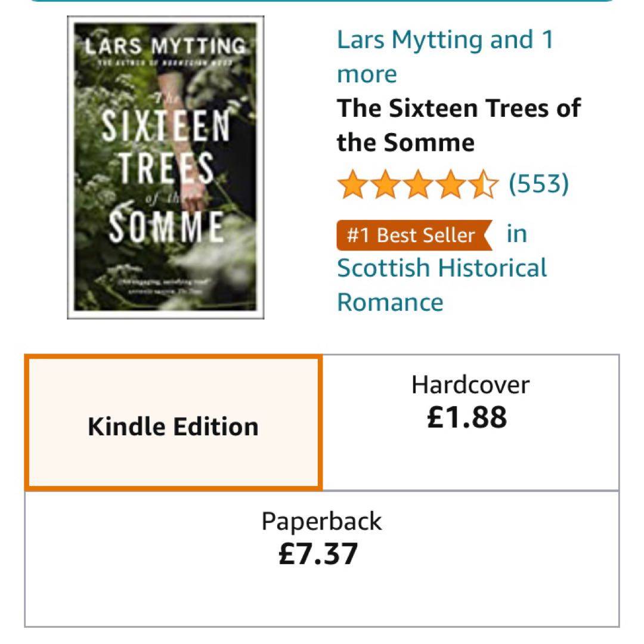Open the Lars Mytting author link

pos(410,40)
